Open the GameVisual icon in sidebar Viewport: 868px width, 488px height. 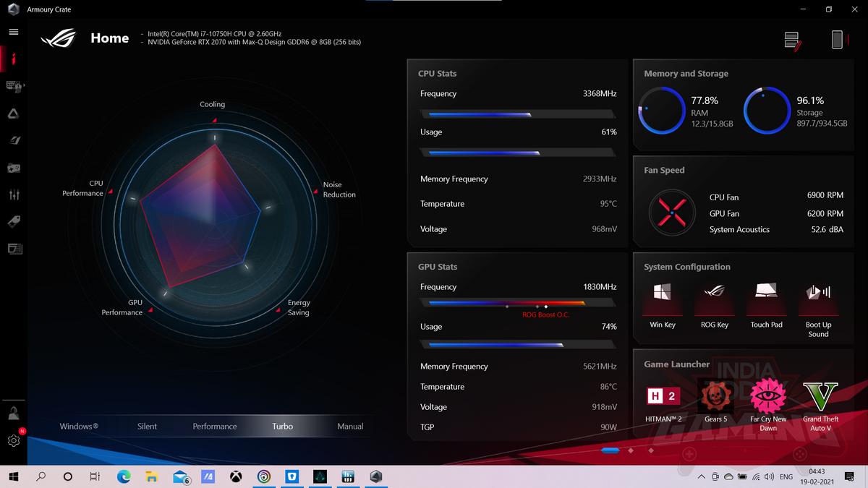coord(14,140)
